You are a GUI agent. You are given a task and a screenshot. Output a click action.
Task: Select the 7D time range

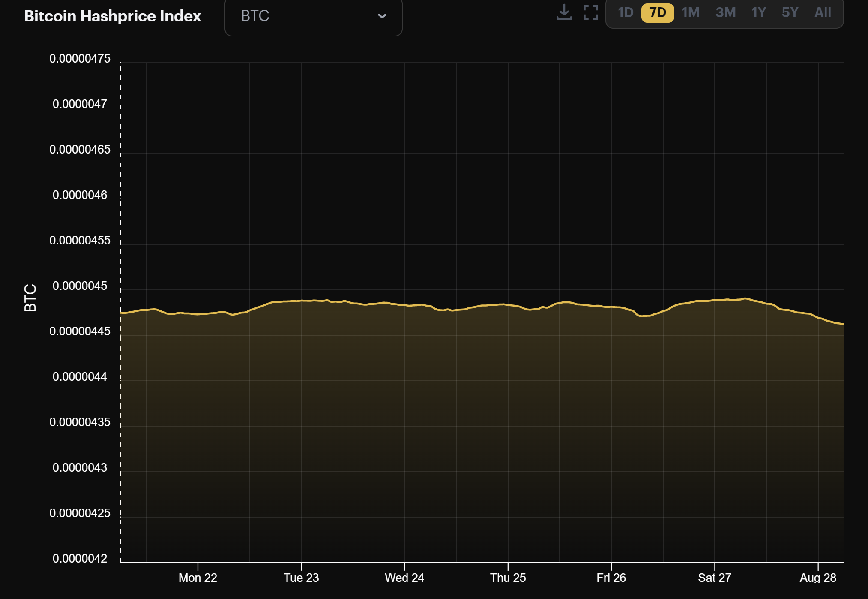coord(658,12)
